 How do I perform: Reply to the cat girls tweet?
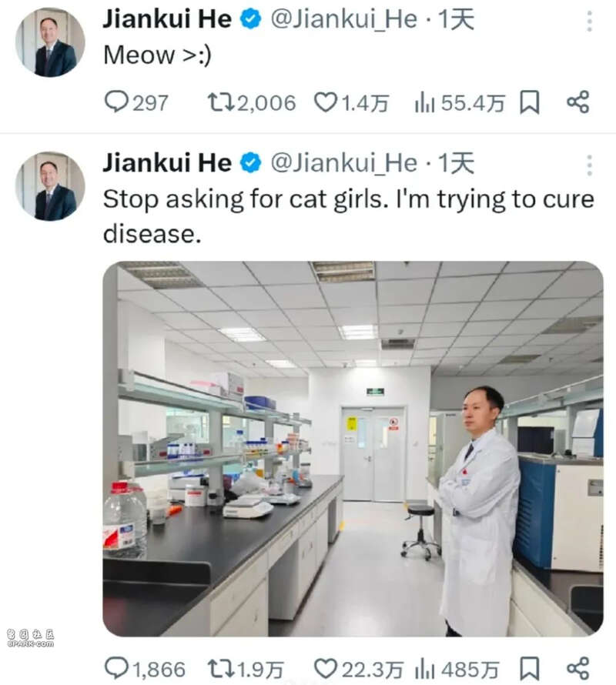click(x=145, y=669)
